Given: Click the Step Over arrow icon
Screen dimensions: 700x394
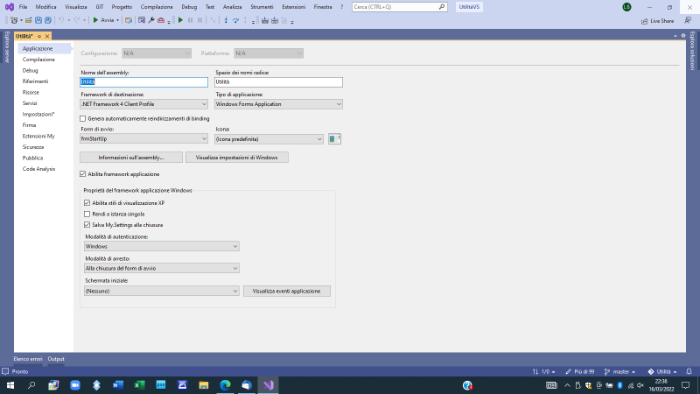Looking at the screenshot, I should coord(236,20).
